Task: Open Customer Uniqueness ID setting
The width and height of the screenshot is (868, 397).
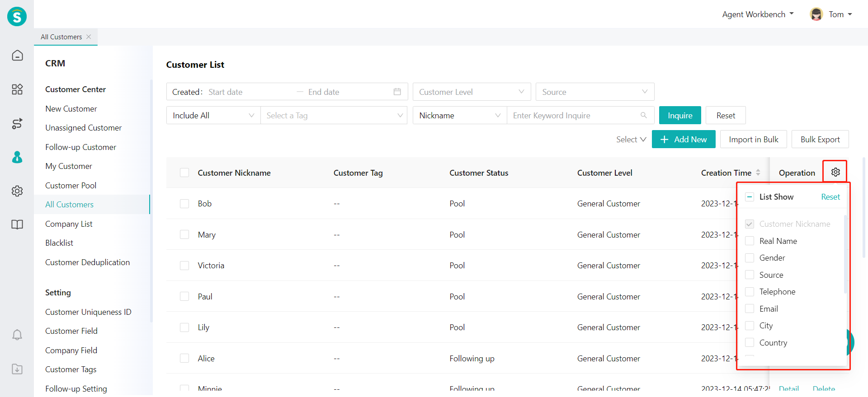Action: coord(88,312)
